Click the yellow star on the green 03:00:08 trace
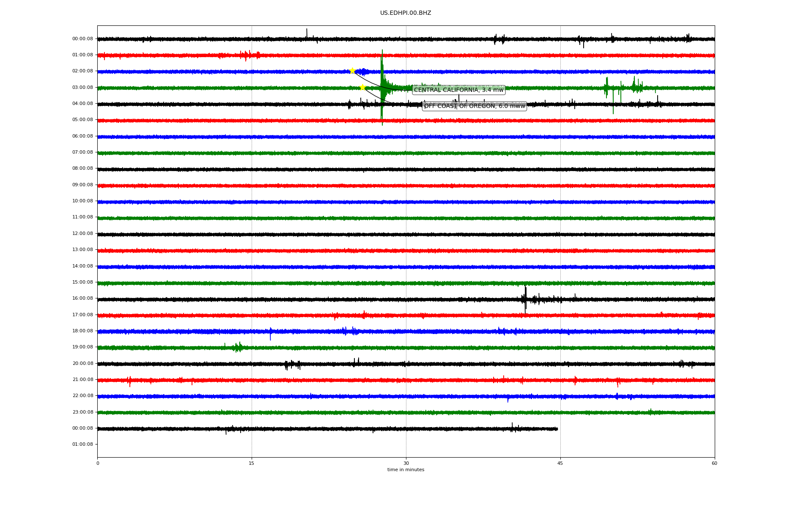Screen dimensions: 812x508 click(362, 87)
